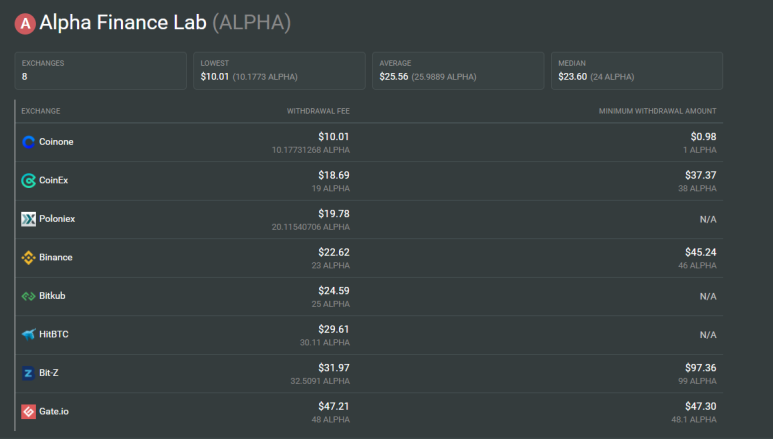
Task: Open the Poloniex exchange link
Action: point(57,219)
